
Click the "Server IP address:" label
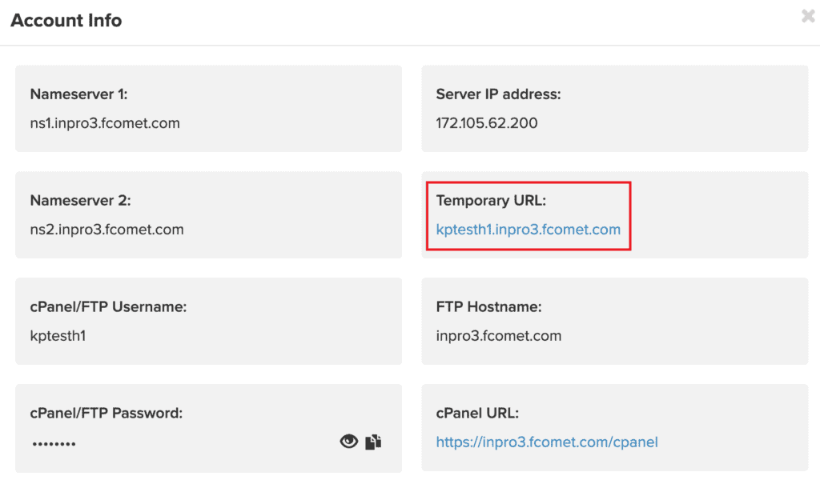coord(498,94)
